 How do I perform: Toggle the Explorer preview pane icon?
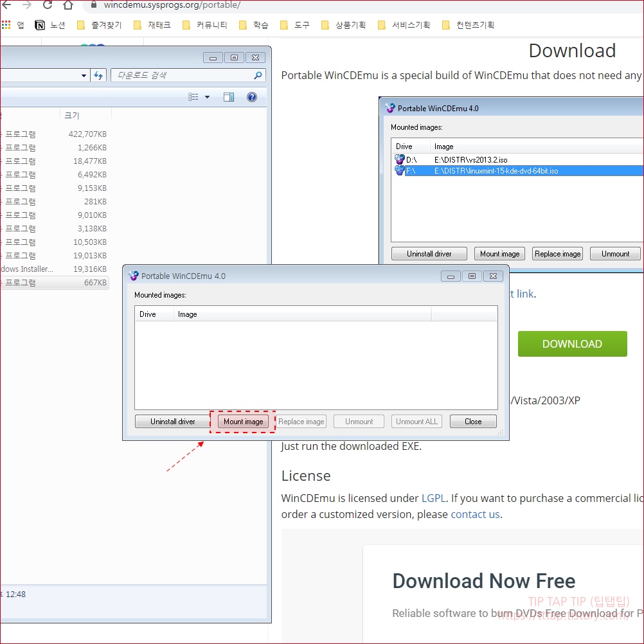[x=229, y=97]
